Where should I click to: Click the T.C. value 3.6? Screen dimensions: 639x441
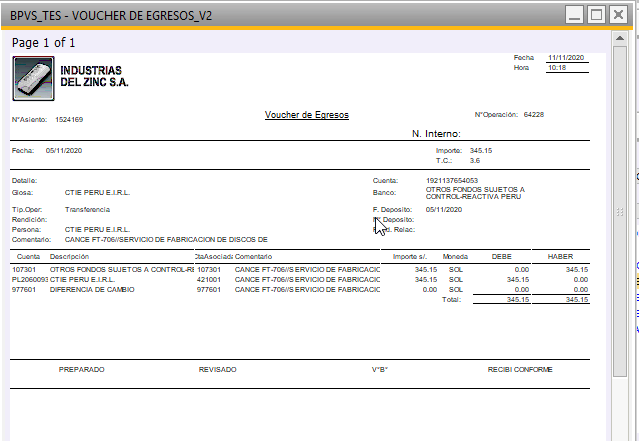[475, 161]
